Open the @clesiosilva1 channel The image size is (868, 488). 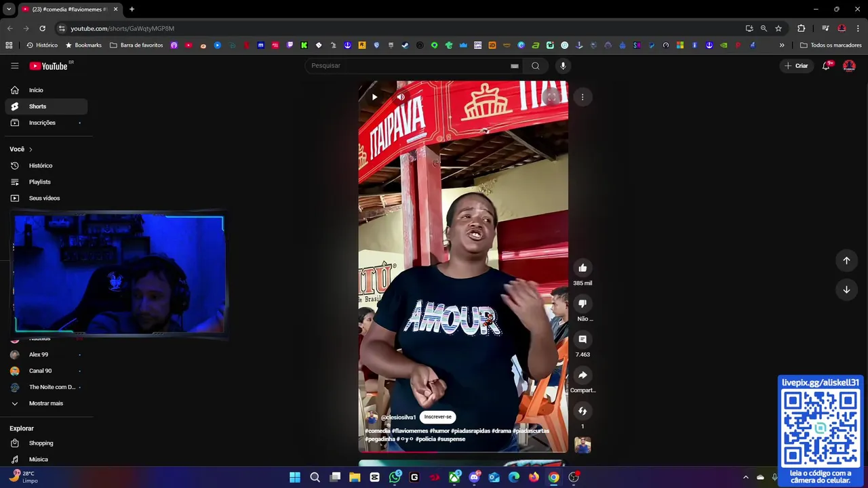[398, 418]
